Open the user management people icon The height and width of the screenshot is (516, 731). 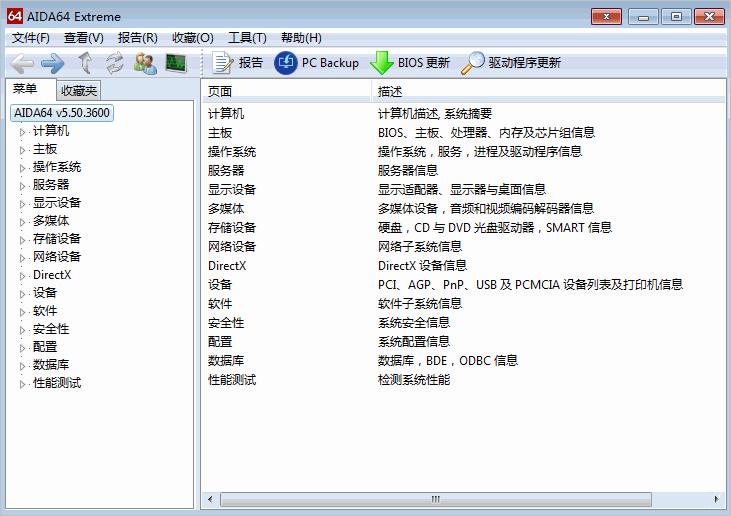tap(145, 63)
